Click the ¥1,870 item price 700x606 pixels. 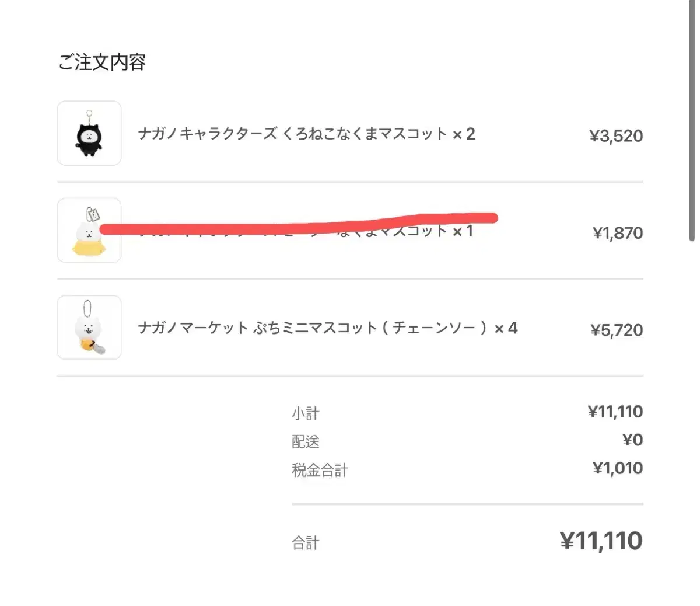coord(618,233)
